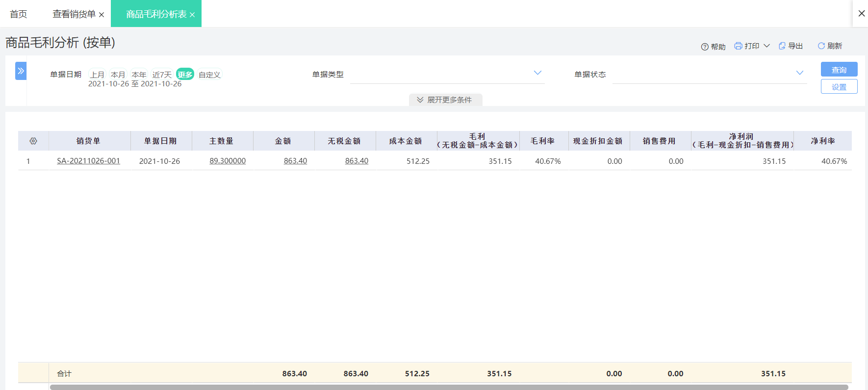Open sales order link SA-20211026-001
The height and width of the screenshot is (390, 868).
88,161
